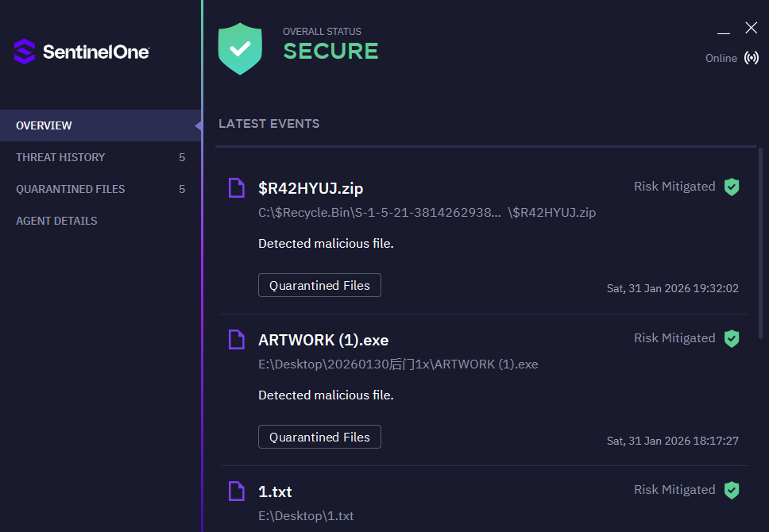The image size is (769, 532).
Task: Click the mitigated shield icon for ARTWORK (1).exe
Action: 732,338
